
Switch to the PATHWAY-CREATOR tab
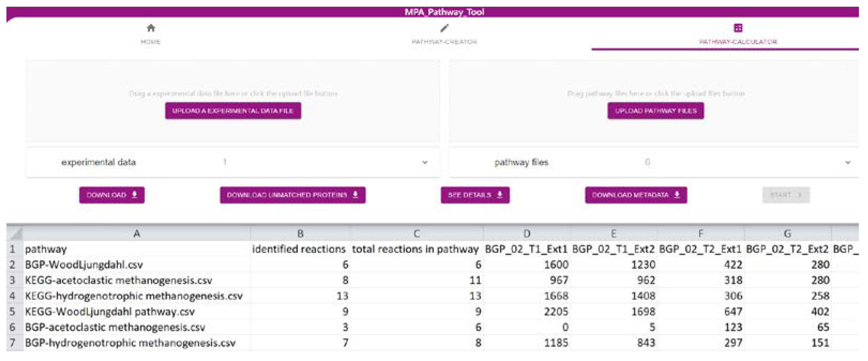[x=444, y=42]
